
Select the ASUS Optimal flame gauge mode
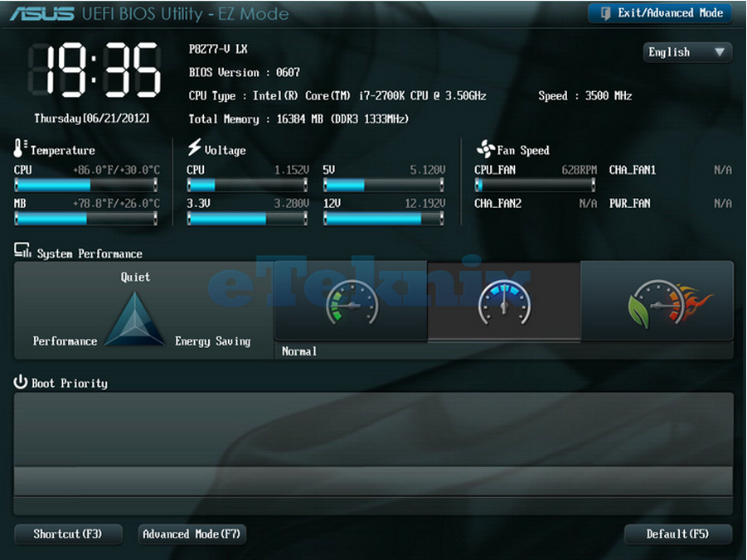click(657, 301)
